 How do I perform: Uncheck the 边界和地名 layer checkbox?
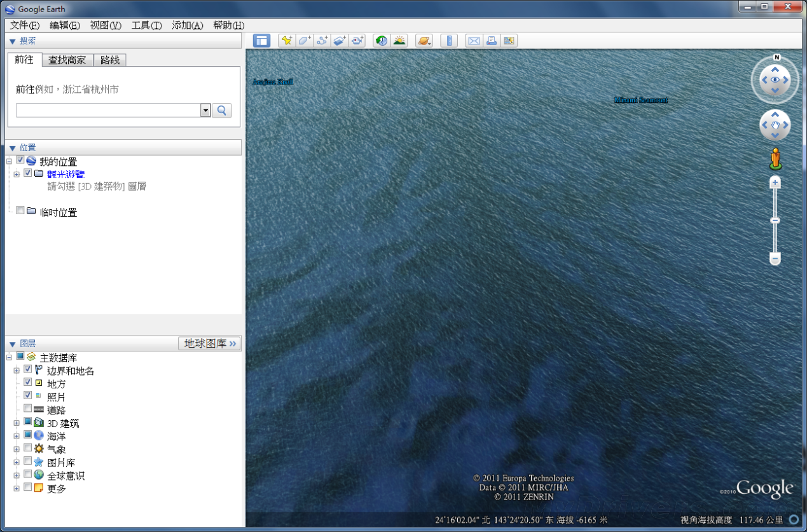[28, 369]
